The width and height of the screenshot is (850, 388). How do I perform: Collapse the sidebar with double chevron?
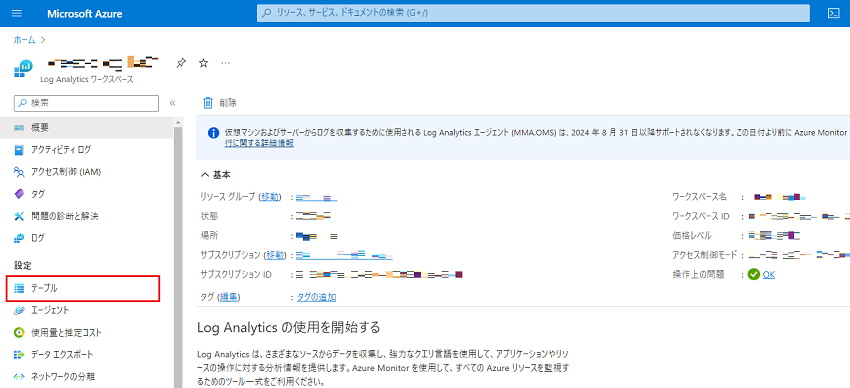172,103
